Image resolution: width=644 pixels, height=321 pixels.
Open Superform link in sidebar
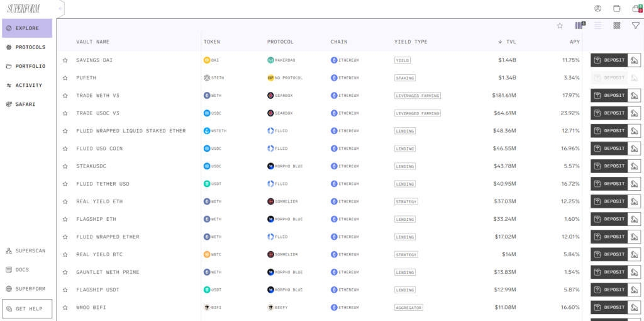click(26, 288)
